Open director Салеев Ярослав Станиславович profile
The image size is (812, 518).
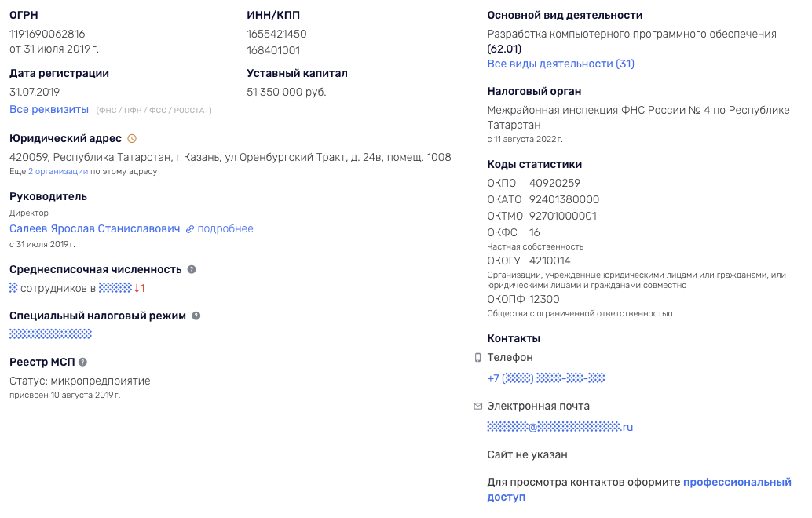click(94, 228)
